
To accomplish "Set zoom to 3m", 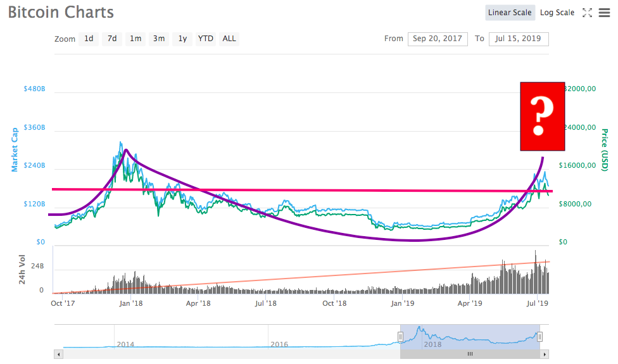I will click(159, 39).
